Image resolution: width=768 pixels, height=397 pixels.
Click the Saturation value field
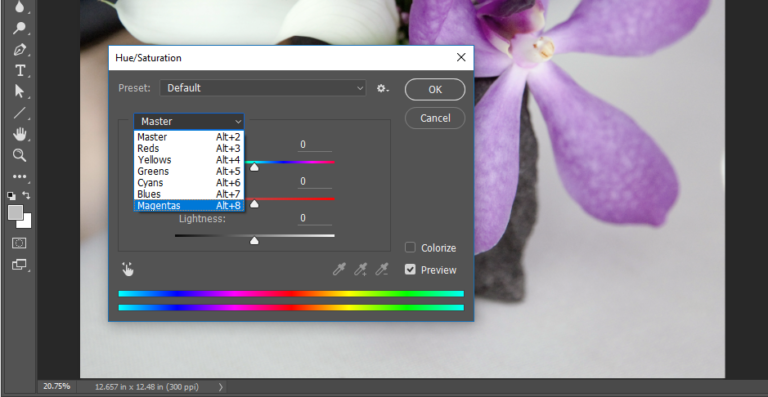[314, 182]
